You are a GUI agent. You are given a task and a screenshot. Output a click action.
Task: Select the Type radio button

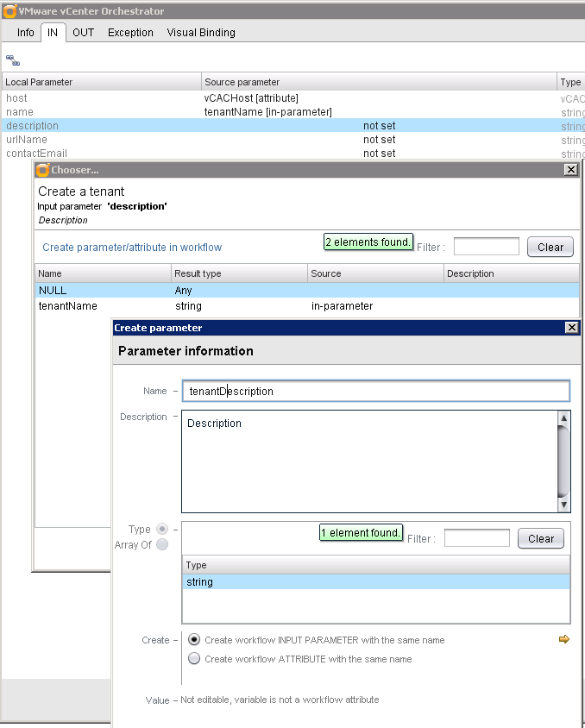162,529
